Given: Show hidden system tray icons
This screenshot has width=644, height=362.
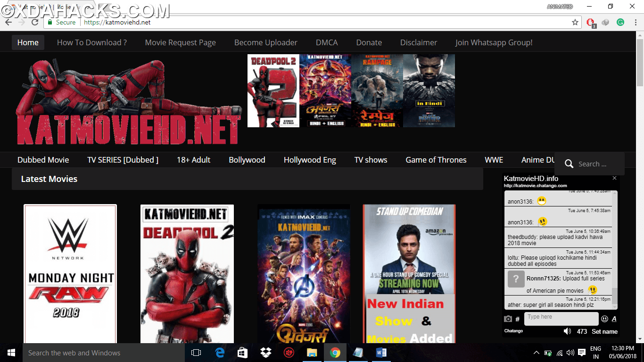Looking at the screenshot, I should tap(537, 353).
